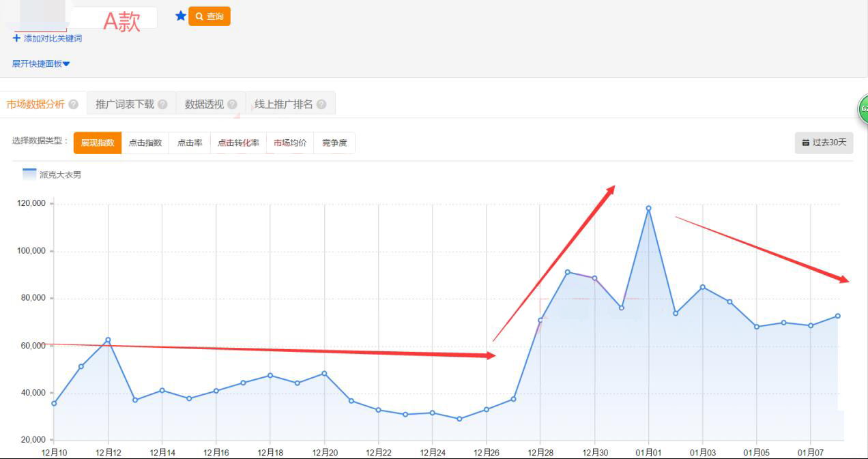Click the plus icon before 添加对比关键词
Viewport: 868px width, 459px height.
[16, 38]
